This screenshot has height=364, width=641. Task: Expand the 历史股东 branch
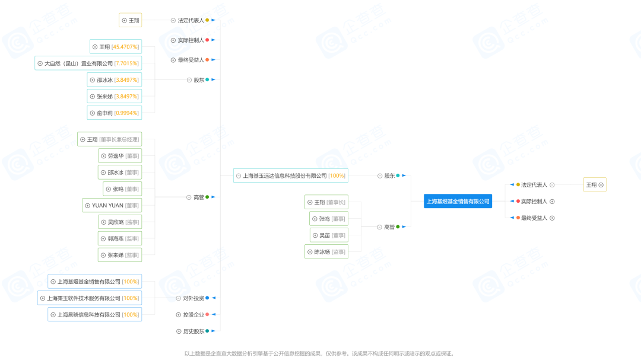pyautogui.click(x=179, y=331)
